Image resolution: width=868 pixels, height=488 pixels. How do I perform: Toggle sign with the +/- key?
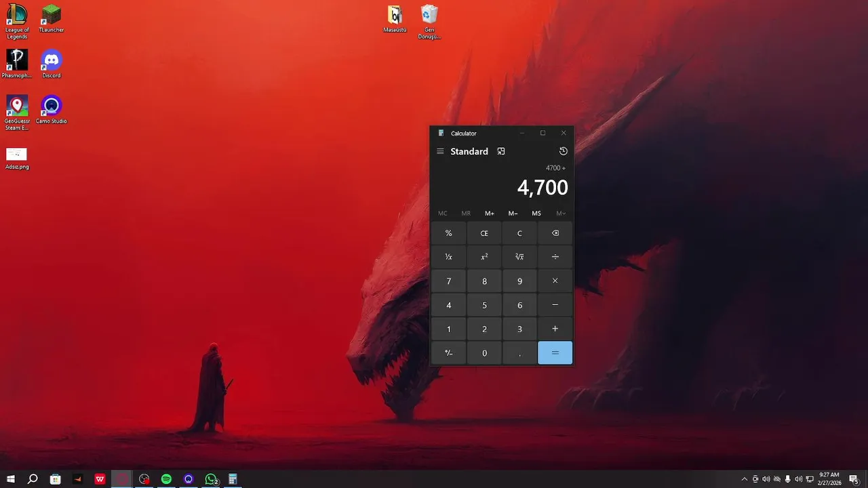(x=448, y=352)
